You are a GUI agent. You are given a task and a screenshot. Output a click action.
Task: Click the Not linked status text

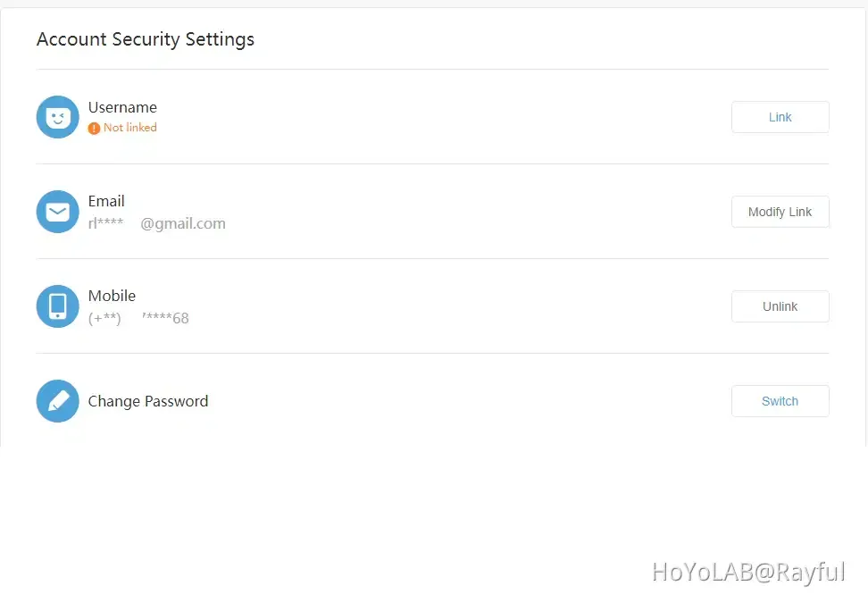click(x=130, y=127)
